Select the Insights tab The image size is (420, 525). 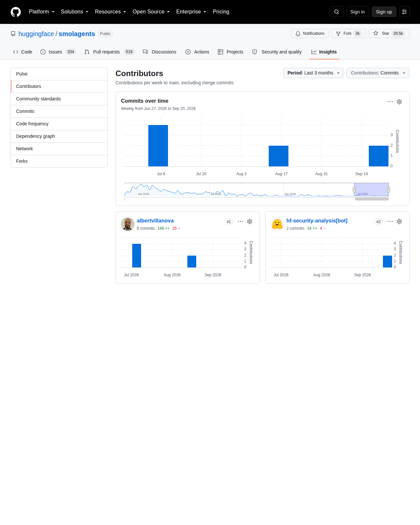coord(324,52)
